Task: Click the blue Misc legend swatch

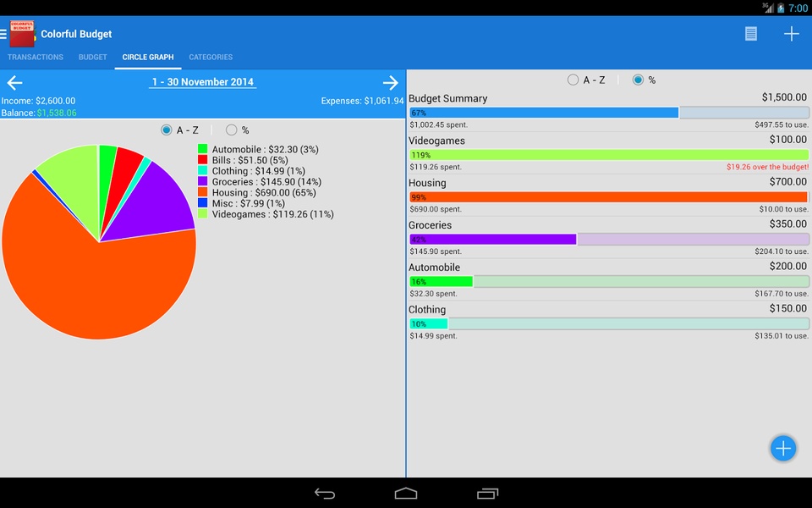Action: click(x=202, y=203)
